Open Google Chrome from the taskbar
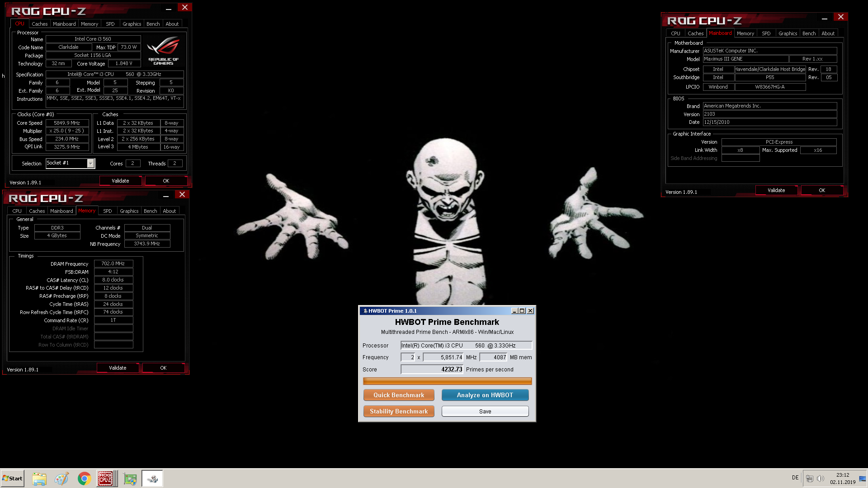Viewport: 868px width, 488px height. (x=84, y=479)
